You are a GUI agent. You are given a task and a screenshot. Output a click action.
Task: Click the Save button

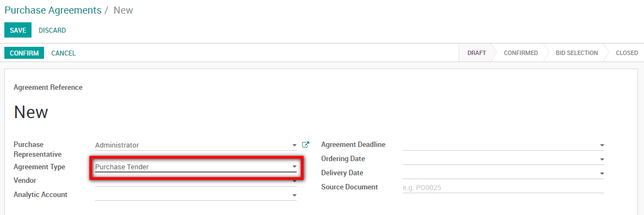point(18,30)
